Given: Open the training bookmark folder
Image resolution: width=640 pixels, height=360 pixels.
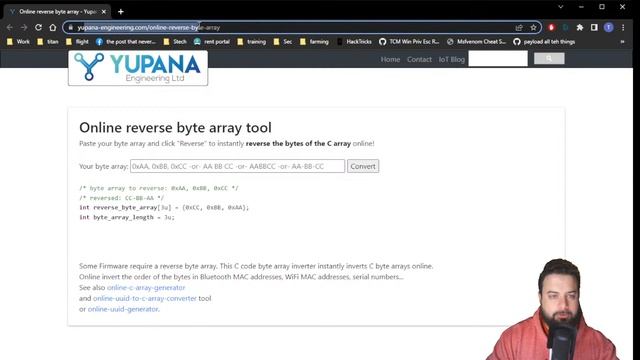Looking at the screenshot, I should [x=251, y=42].
